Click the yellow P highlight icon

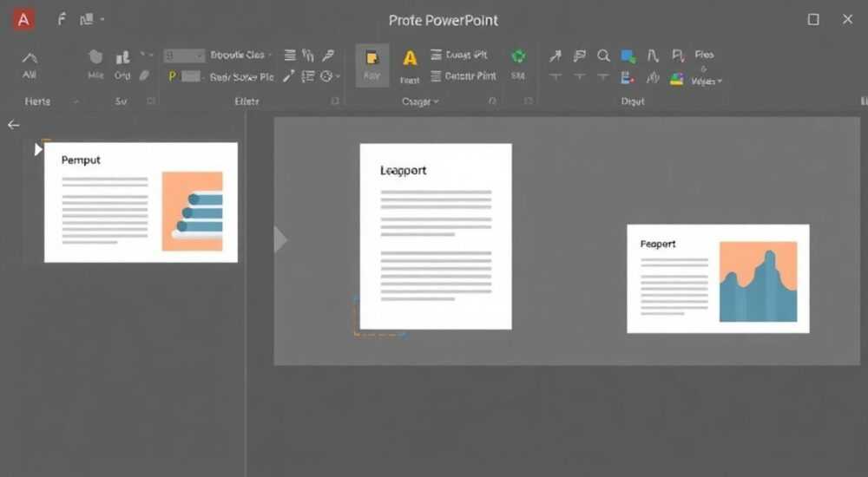pyautogui.click(x=172, y=76)
